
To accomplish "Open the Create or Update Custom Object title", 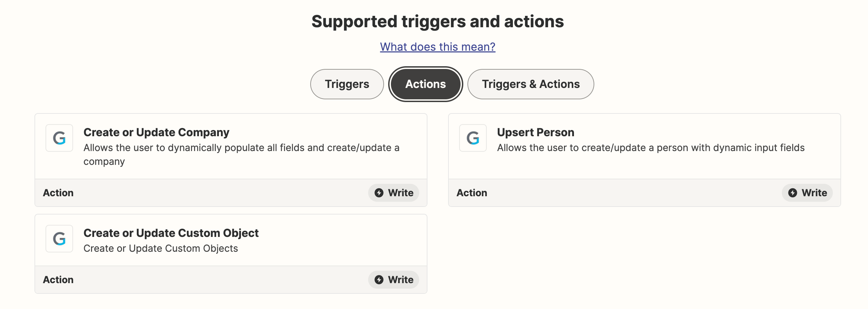I will tap(171, 233).
